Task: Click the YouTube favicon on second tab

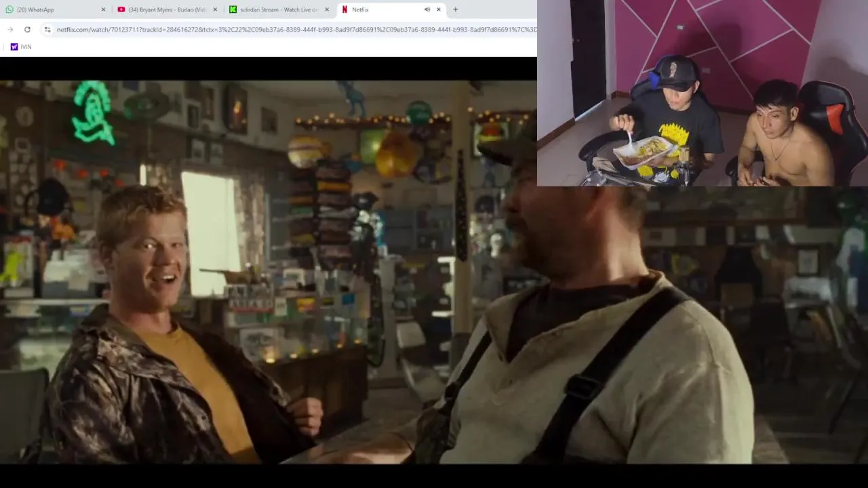Action: 121,9
